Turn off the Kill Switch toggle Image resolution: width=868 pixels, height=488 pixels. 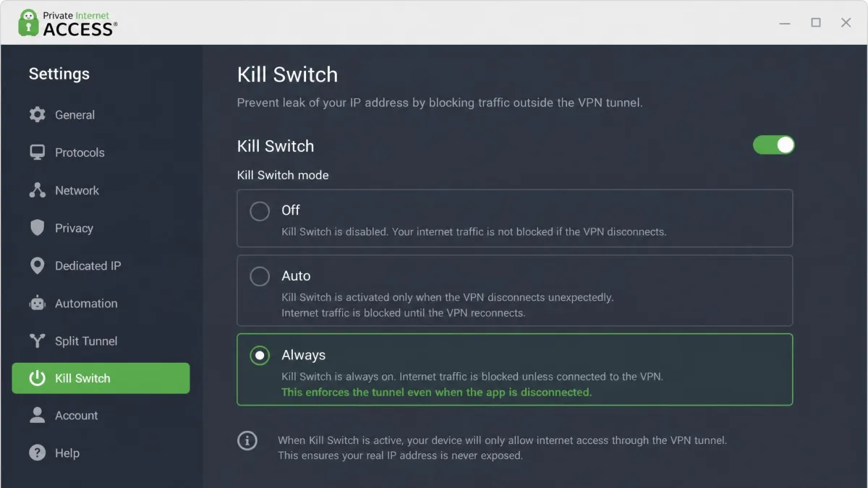(x=774, y=145)
